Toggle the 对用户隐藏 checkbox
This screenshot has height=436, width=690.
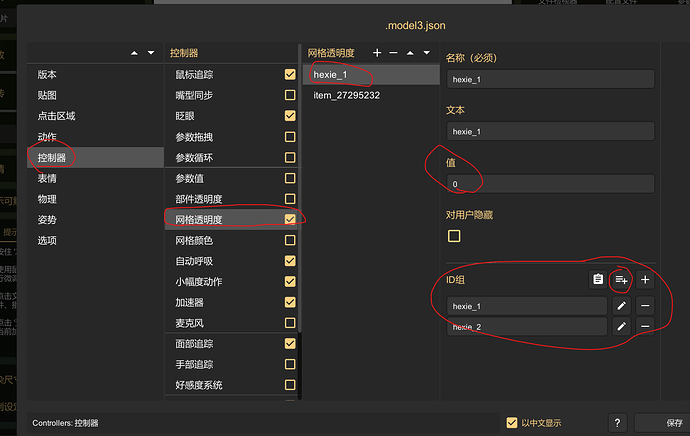click(x=454, y=236)
